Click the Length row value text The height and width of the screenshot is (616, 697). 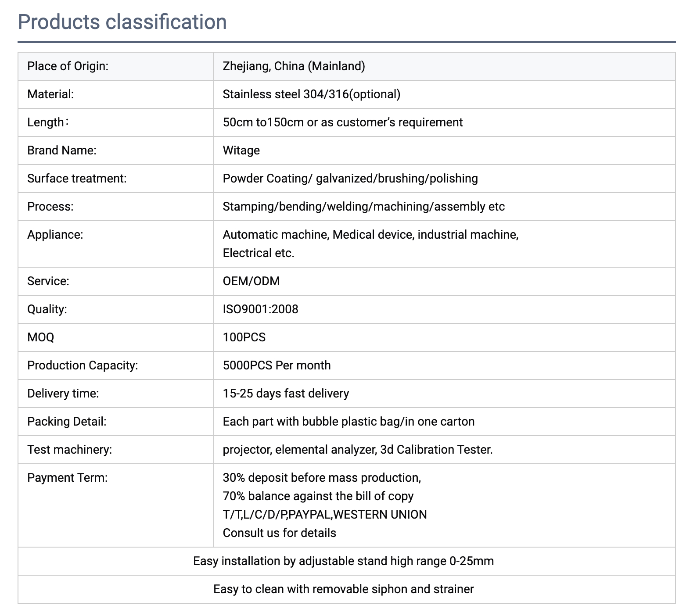[343, 122]
